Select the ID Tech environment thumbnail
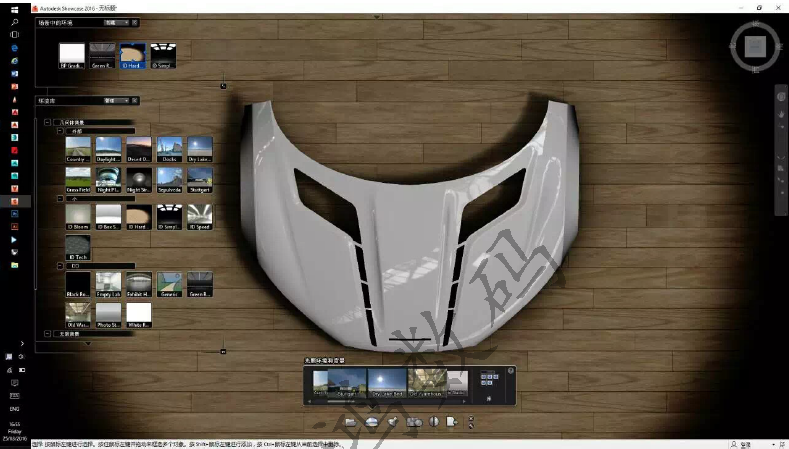Image resolution: width=789 pixels, height=449 pixels. tap(78, 246)
